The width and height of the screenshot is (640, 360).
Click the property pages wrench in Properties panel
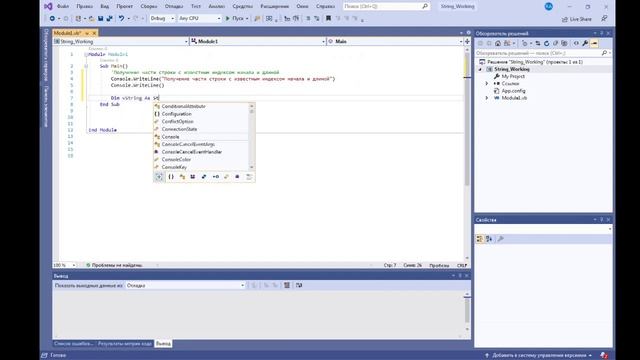(500, 239)
